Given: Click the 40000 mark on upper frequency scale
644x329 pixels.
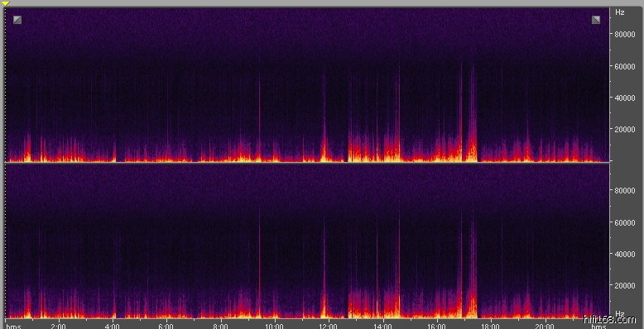Looking at the screenshot, I should click(624, 98).
